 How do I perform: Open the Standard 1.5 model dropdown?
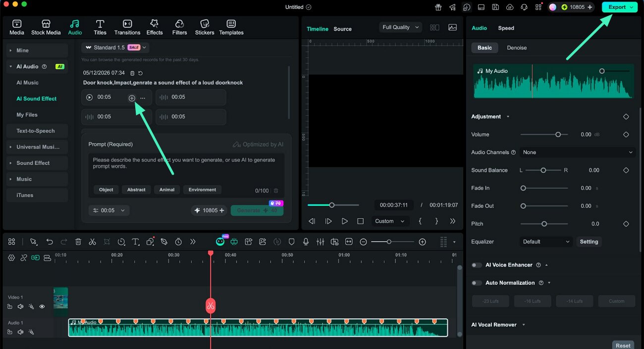point(116,48)
